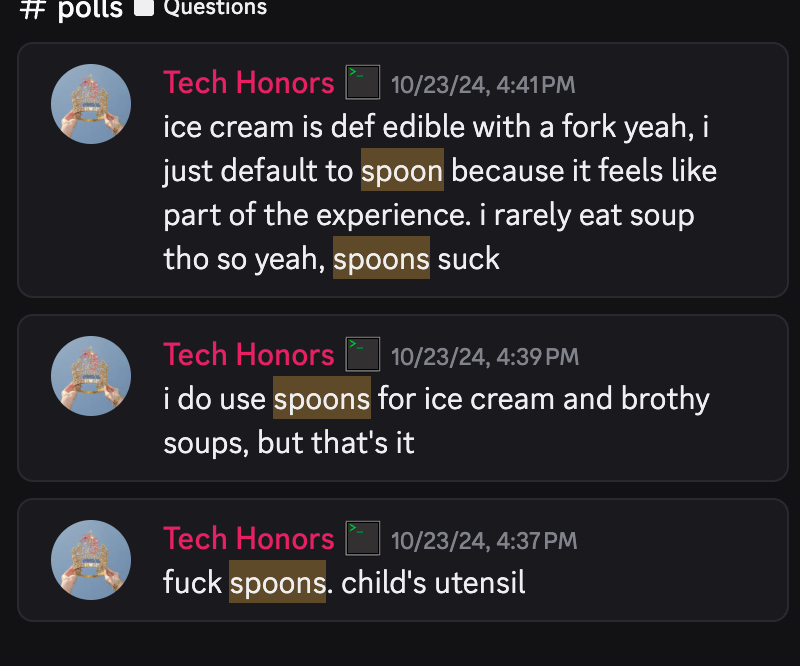Select the Tech Honors name on the 4:37 PM message
The height and width of the screenshot is (666, 800).
248,539
